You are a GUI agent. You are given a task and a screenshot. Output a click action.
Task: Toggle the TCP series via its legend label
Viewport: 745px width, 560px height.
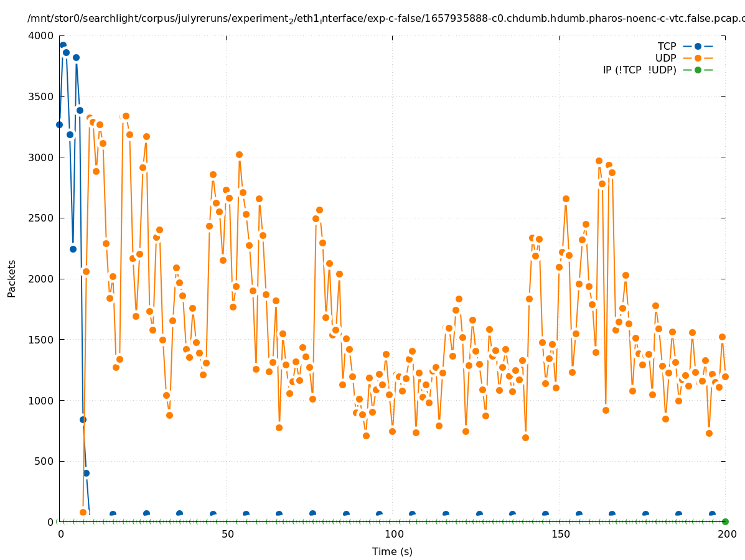pos(667,46)
